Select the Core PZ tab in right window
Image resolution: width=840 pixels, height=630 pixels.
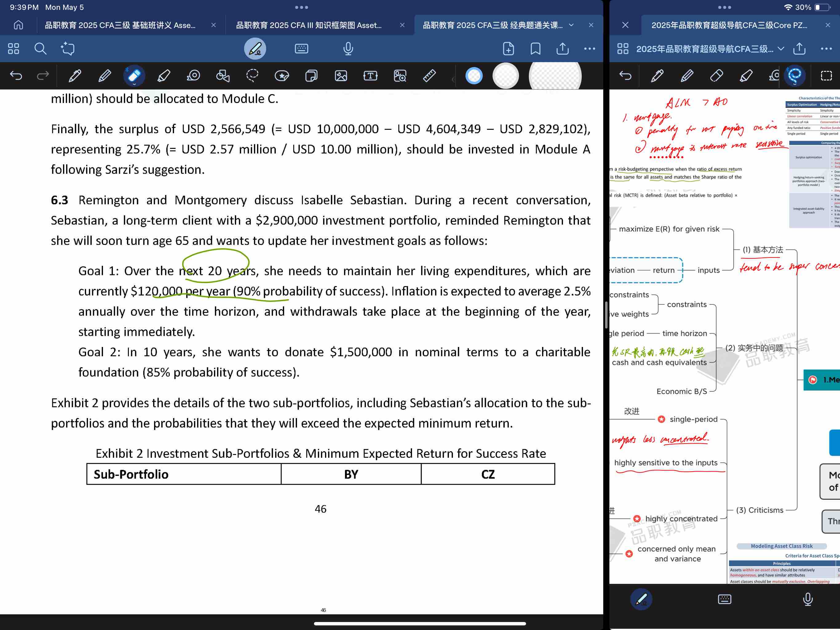[x=729, y=25]
